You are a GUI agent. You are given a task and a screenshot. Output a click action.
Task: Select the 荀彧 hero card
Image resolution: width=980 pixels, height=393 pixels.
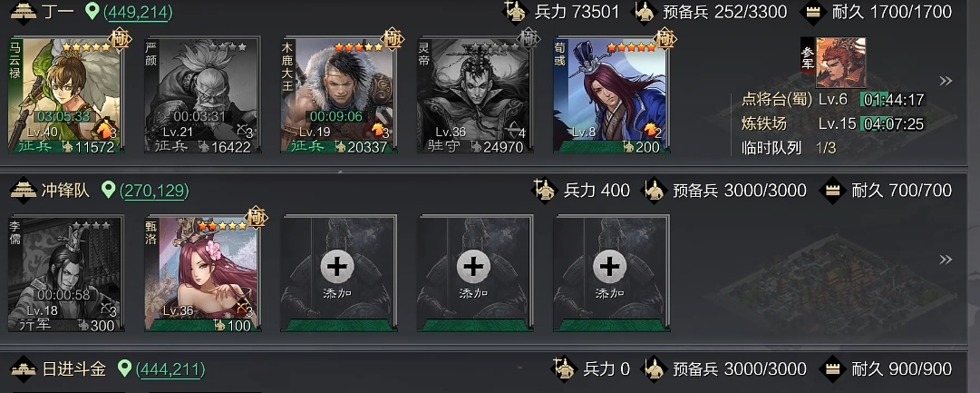[611, 95]
